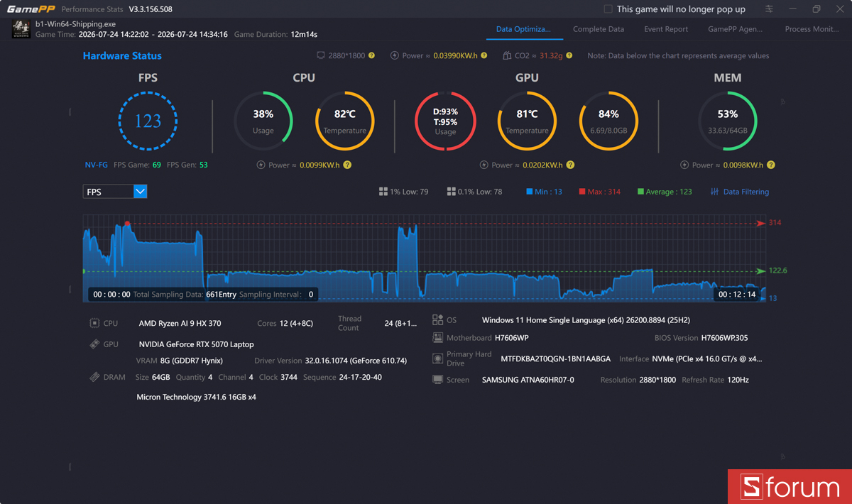Click the DRAM module icon in specs list
Viewport: 852px width, 504px height.
[94, 377]
